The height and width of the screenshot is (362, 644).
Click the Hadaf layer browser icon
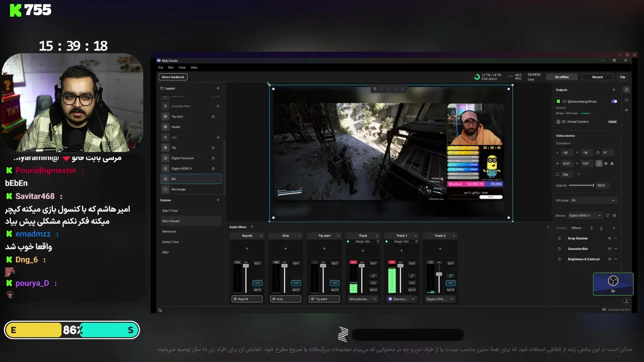coord(166,127)
